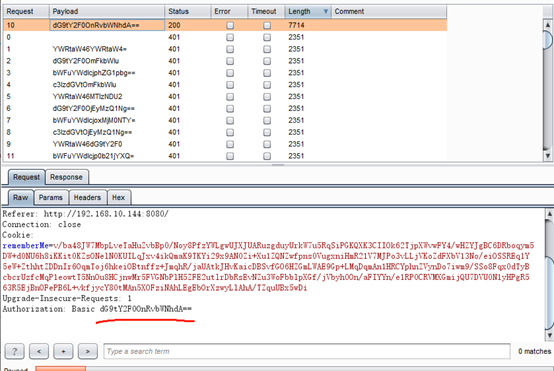The image size is (554, 371).
Task: Open the Headers view tab
Action: point(87,198)
